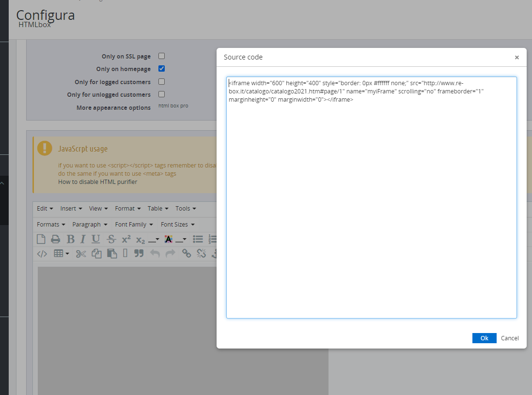The image size is (532, 395).
Task: Open the Edit menu
Action: 45,209
